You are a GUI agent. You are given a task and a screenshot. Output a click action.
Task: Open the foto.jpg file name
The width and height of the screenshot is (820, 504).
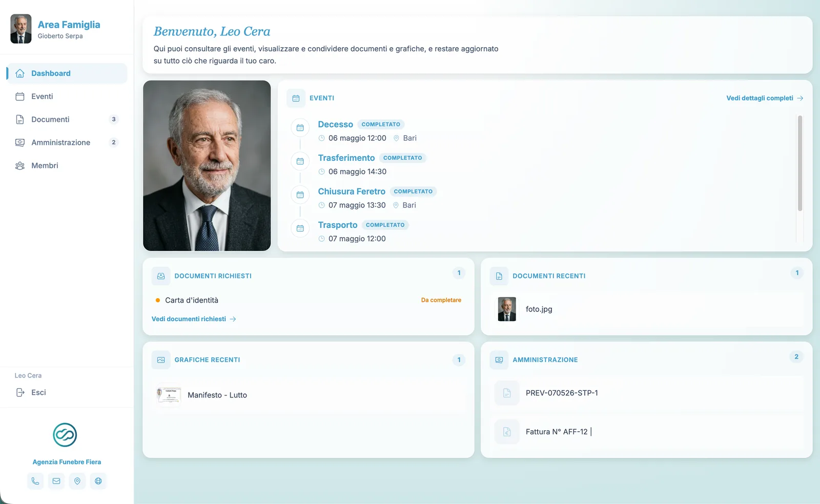tap(539, 309)
